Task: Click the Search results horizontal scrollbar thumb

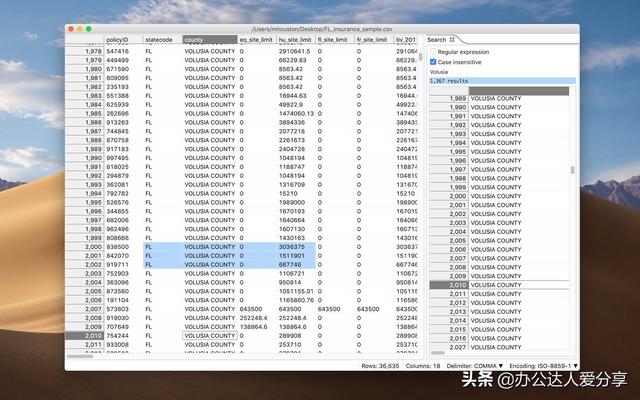Action: click(438, 353)
